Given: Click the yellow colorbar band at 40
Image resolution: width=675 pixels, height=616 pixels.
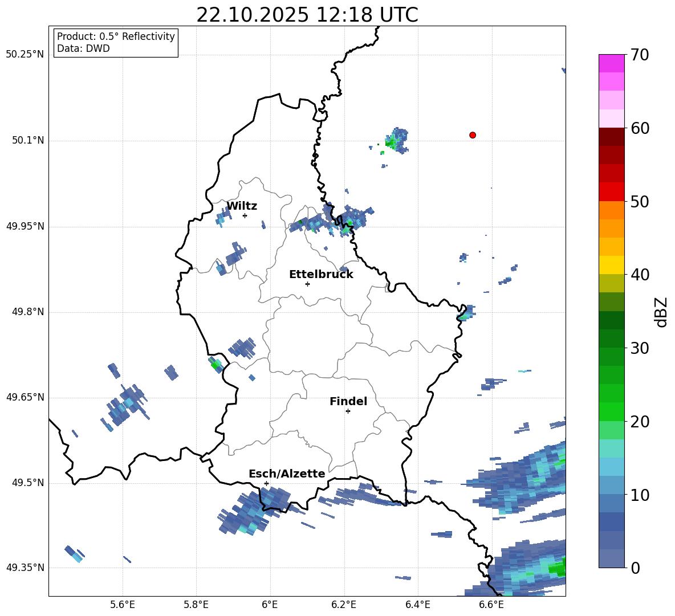Looking at the screenshot, I should [x=611, y=265].
